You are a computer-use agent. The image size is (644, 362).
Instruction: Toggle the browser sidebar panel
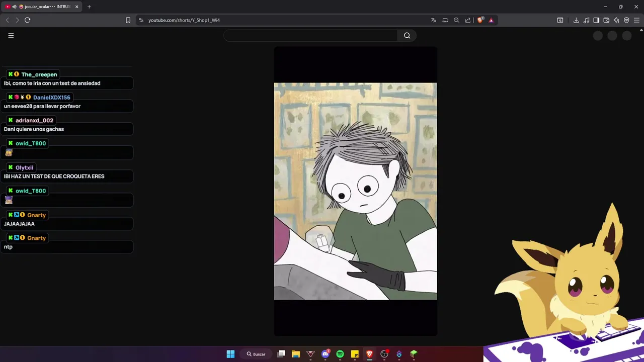[x=596, y=20]
